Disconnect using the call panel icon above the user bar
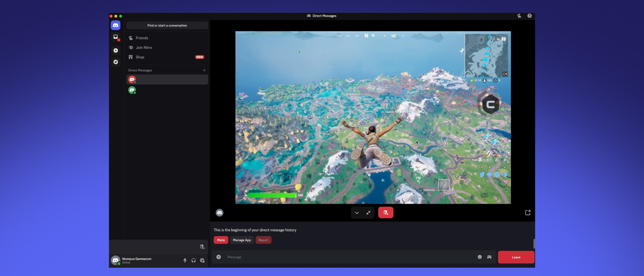This screenshot has width=644, height=276. 202,247
